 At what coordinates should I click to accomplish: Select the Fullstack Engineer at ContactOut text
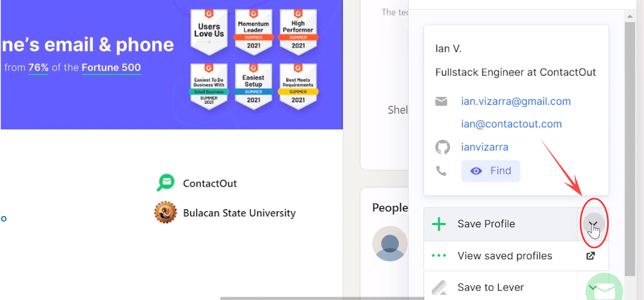point(516,72)
